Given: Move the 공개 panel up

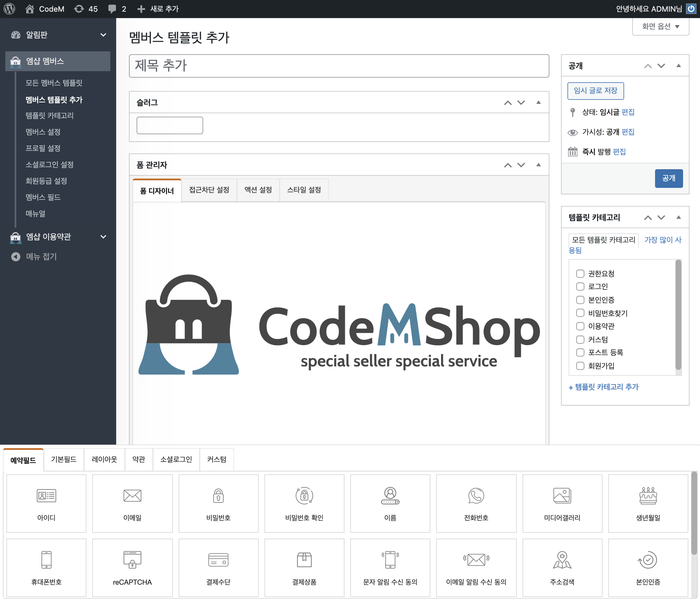Looking at the screenshot, I should coord(648,66).
